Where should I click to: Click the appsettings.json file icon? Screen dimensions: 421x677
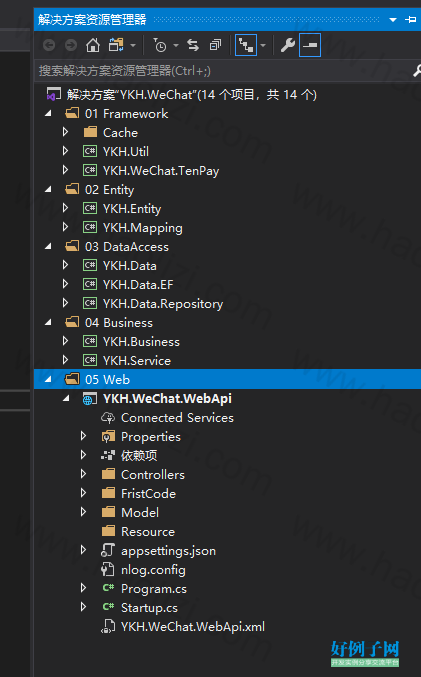pyautogui.click(x=108, y=550)
